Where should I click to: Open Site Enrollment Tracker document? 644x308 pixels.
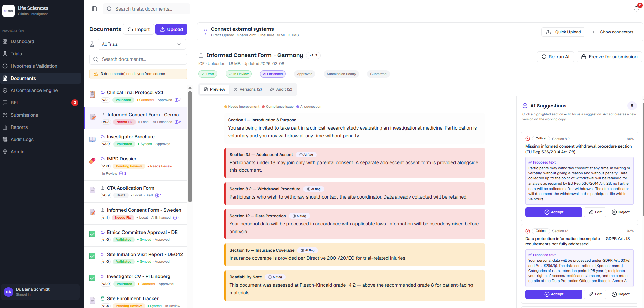[136, 300]
